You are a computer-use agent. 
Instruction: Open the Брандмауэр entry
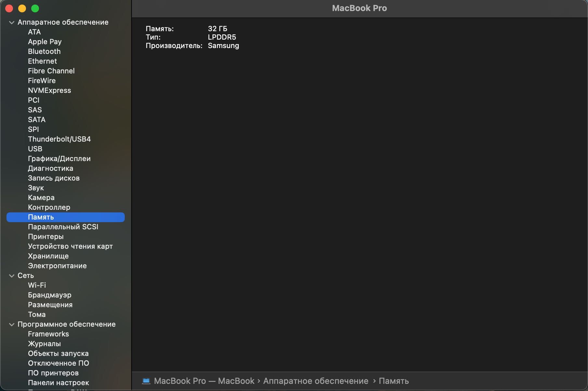pos(50,295)
